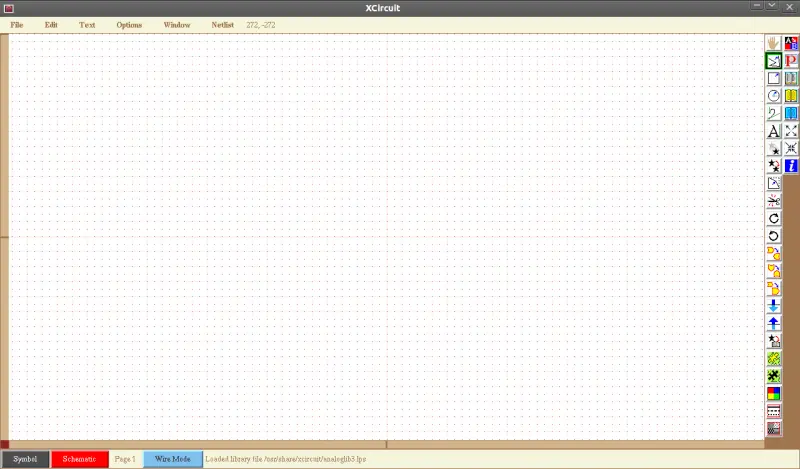800x469 pixels.
Task: Open the fill pattern style icon
Action: 773,429
